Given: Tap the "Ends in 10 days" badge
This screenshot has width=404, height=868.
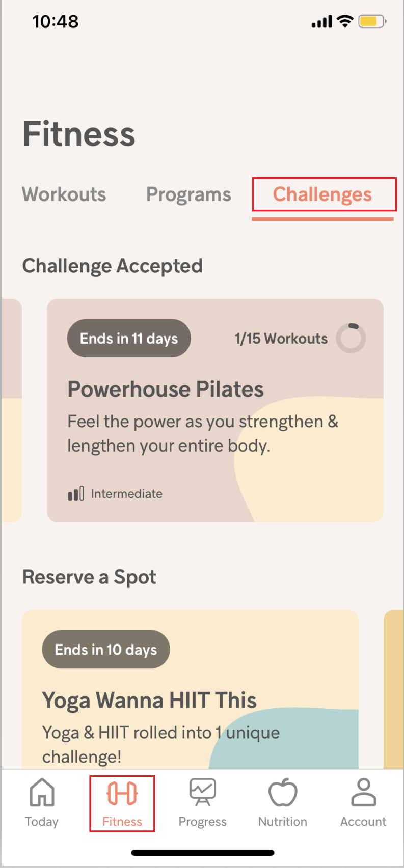Looking at the screenshot, I should tap(106, 650).
